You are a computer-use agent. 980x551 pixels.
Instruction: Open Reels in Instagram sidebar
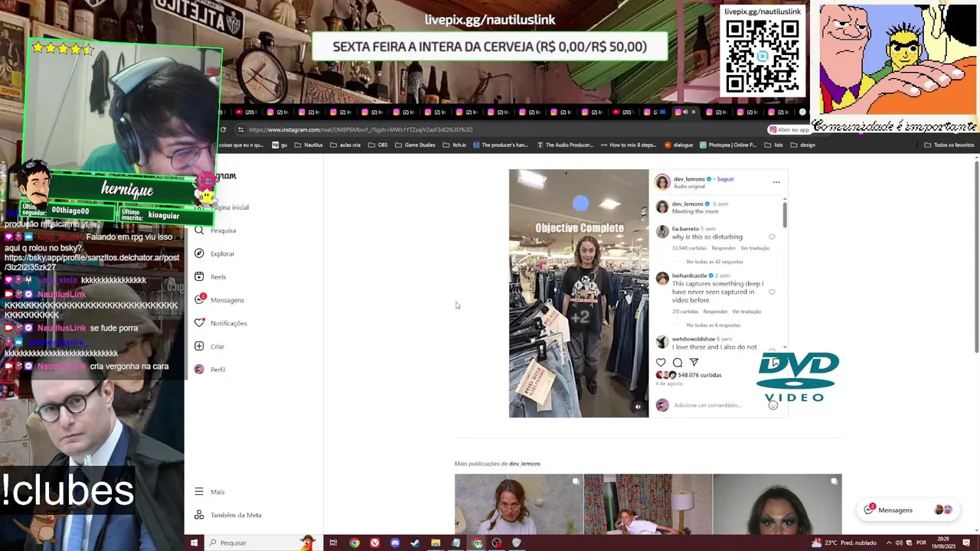(211, 276)
